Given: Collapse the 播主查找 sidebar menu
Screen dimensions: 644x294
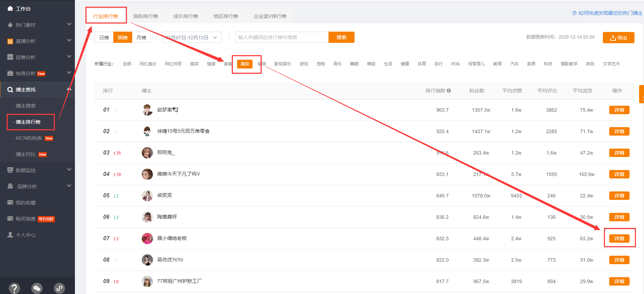Looking at the screenshot, I should 69,89.
